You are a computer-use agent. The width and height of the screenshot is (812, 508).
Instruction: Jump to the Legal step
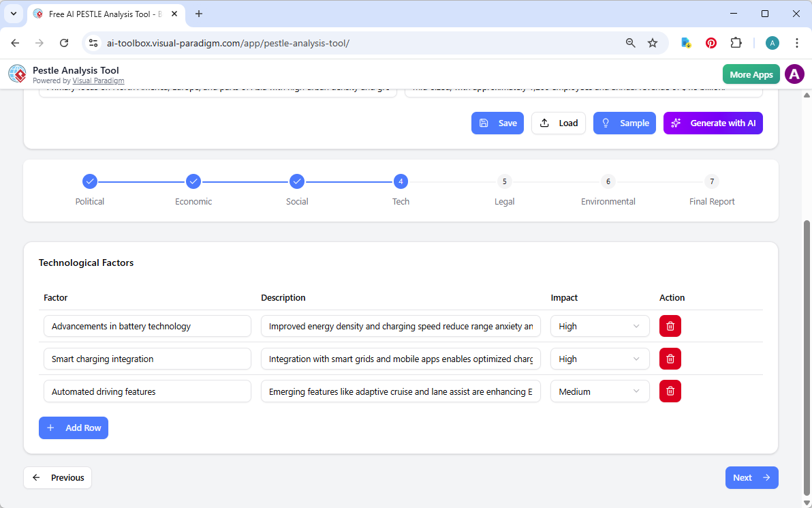coord(504,181)
